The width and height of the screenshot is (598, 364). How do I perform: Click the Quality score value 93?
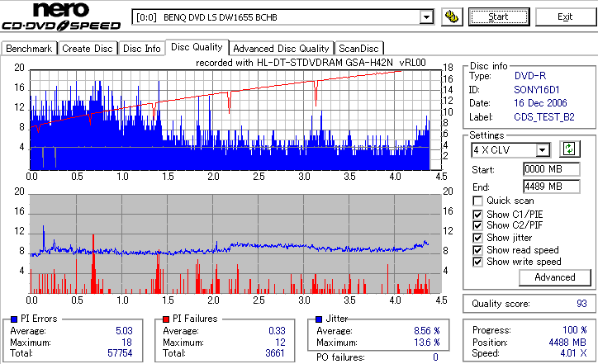tap(581, 304)
